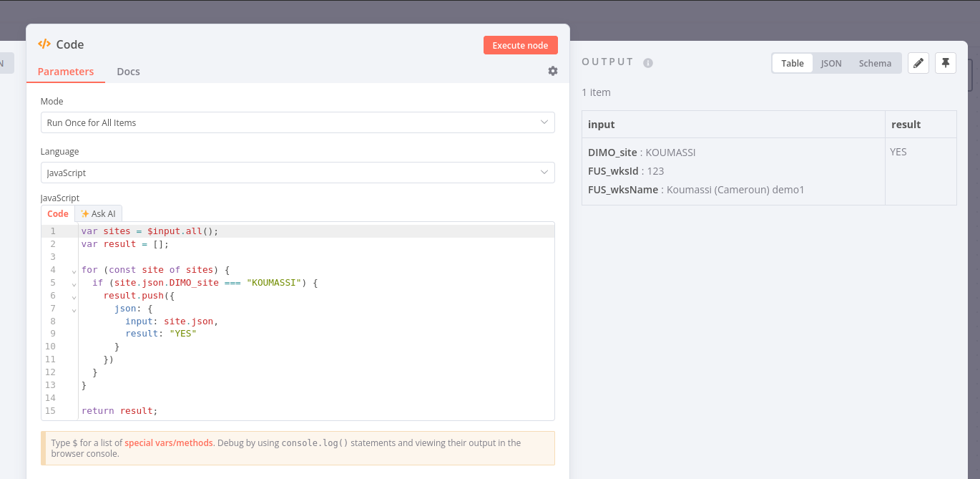
Task: Switch back to Table output view
Action: pos(792,63)
